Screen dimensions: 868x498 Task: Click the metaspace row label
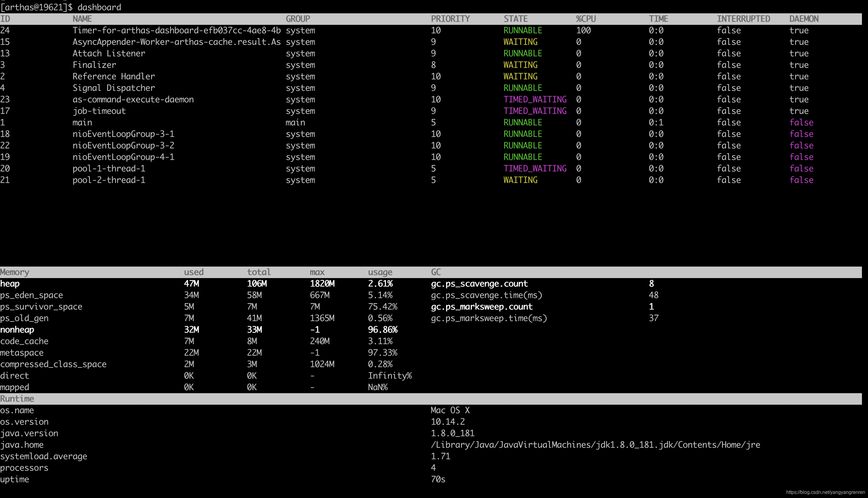22,353
